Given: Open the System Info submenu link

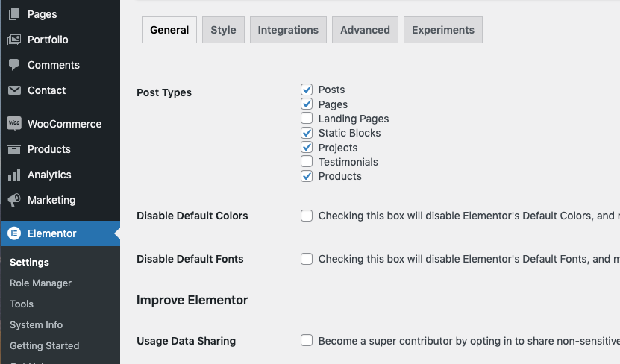Looking at the screenshot, I should pos(37,325).
